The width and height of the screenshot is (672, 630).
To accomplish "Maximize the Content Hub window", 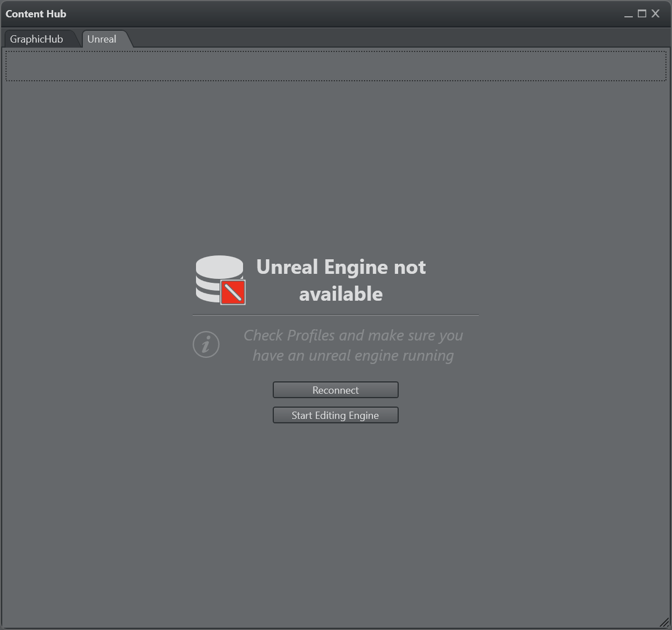I will pyautogui.click(x=642, y=14).
